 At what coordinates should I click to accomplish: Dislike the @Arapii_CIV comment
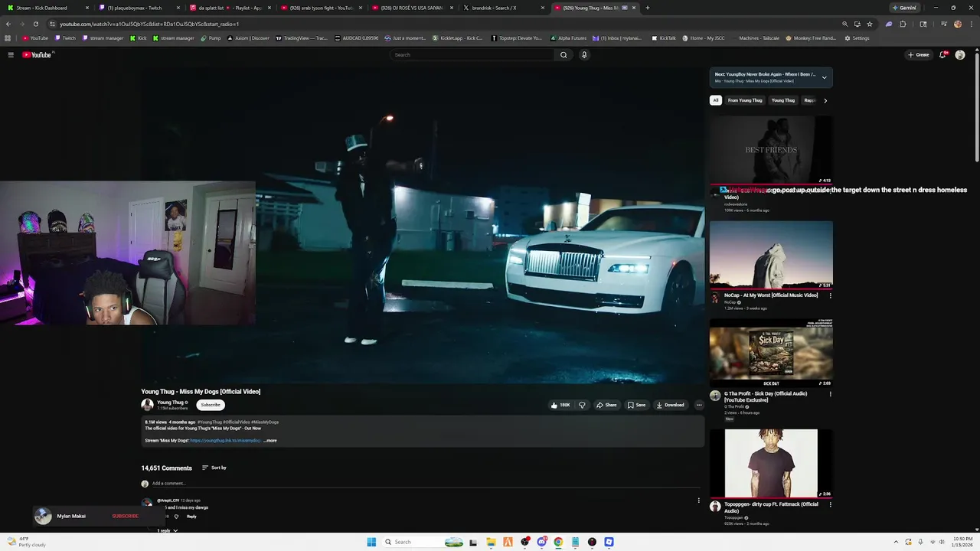pyautogui.click(x=176, y=517)
